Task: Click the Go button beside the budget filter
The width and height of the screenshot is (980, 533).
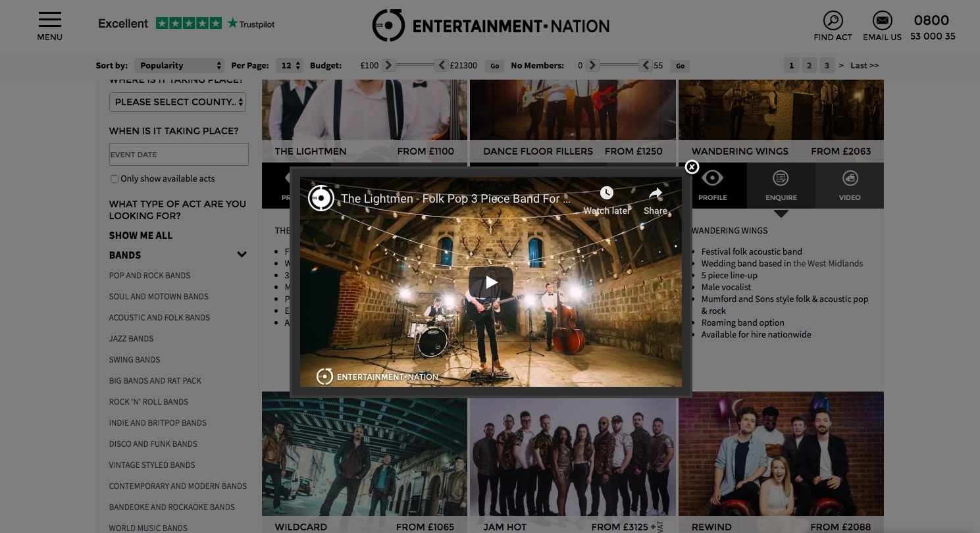Action: [x=494, y=66]
